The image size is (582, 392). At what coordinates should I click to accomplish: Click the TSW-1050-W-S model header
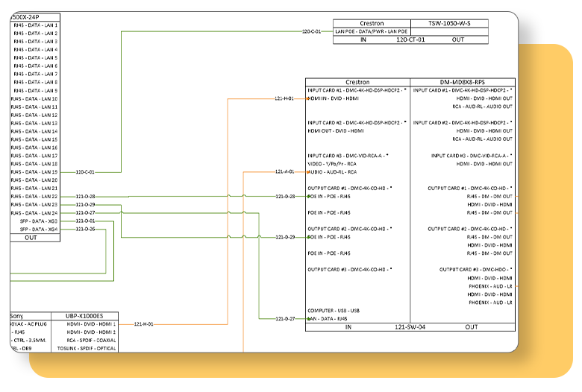pos(449,23)
